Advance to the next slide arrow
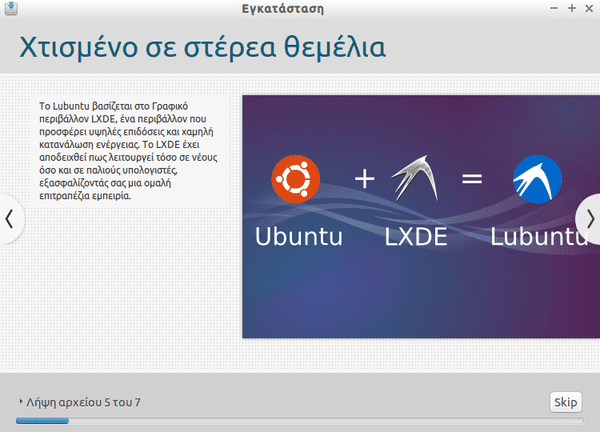600x432 pixels. tap(589, 219)
